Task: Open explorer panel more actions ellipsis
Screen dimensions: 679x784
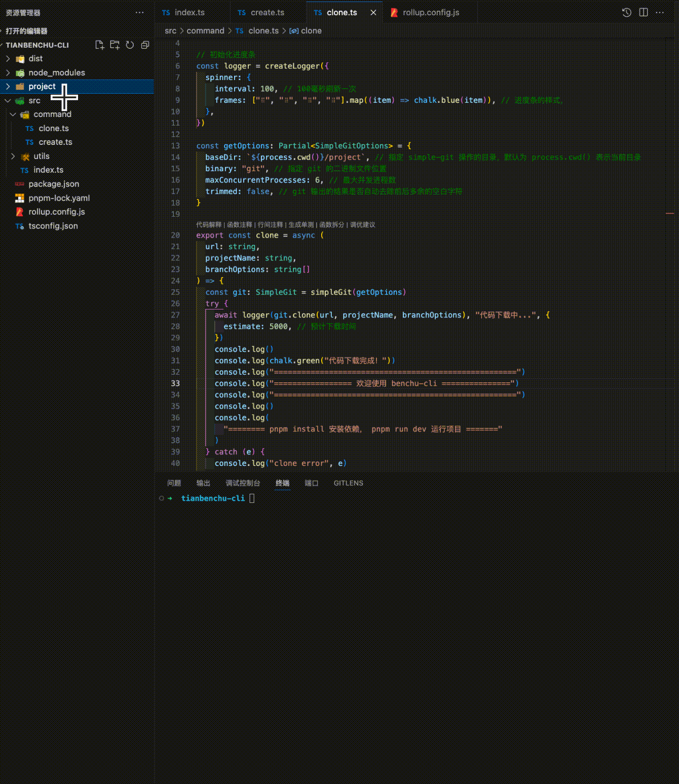Action: coord(139,13)
